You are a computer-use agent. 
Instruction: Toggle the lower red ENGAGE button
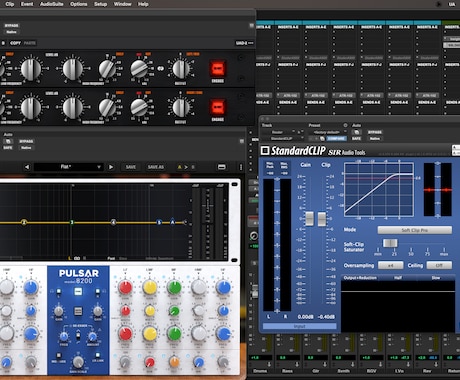pyautogui.click(x=217, y=107)
